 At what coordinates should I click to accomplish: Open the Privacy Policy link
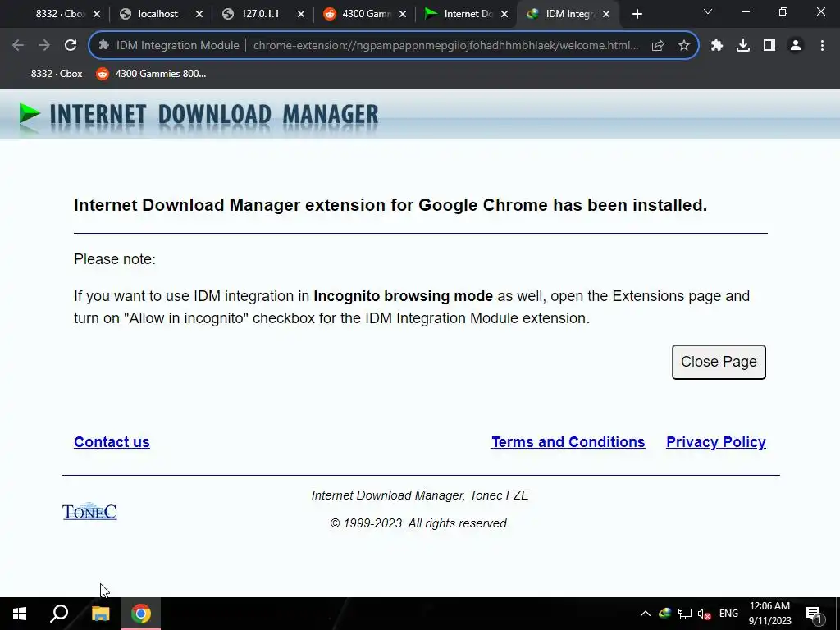point(715,442)
